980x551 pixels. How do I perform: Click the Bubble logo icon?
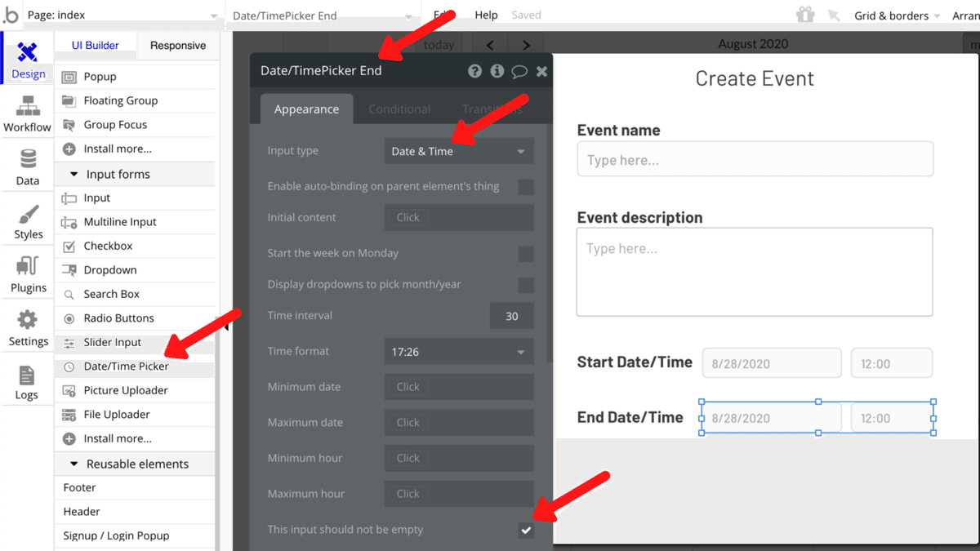point(11,15)
